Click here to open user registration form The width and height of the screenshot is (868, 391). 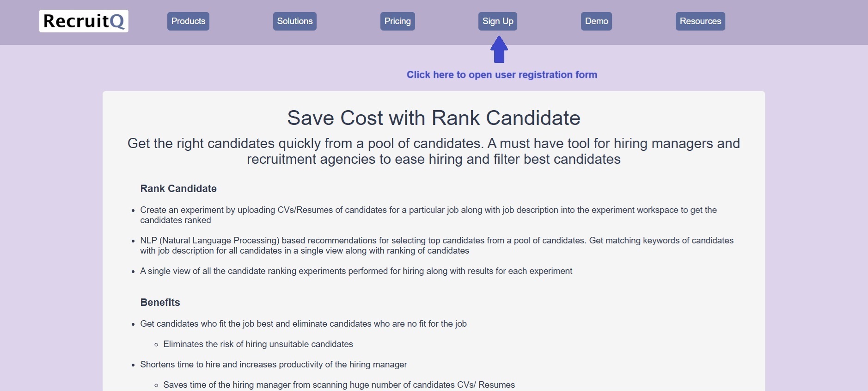pos(502,74)
